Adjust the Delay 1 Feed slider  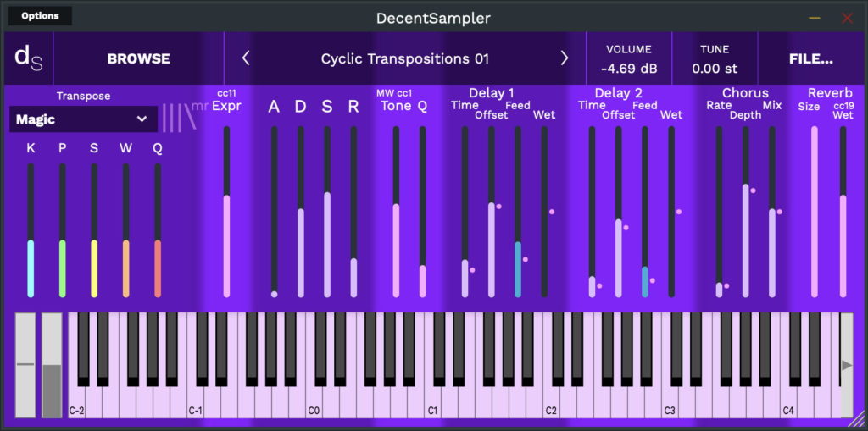click(518, 212)
